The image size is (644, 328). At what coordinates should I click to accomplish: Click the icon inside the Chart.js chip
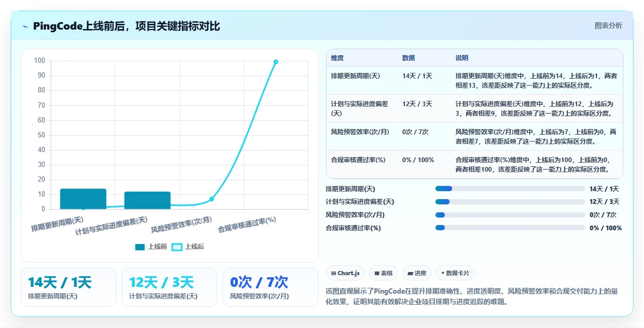click(333, 273)
